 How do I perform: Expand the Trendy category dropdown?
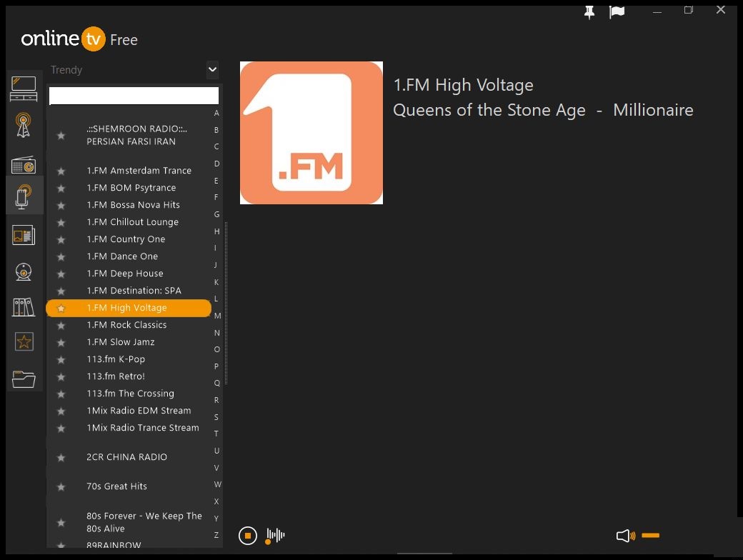click(x=212, y=70)
